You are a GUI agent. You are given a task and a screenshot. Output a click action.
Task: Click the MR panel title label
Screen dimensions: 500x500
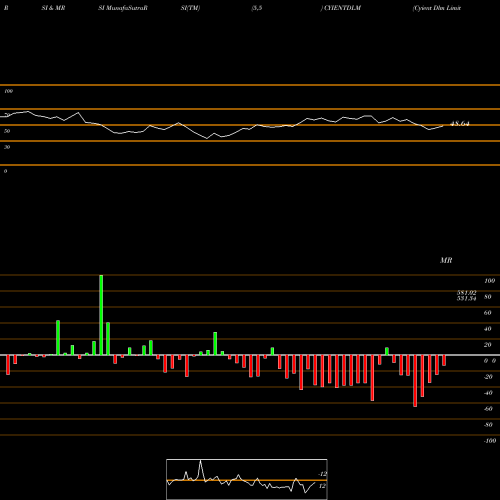pos(446,260)
